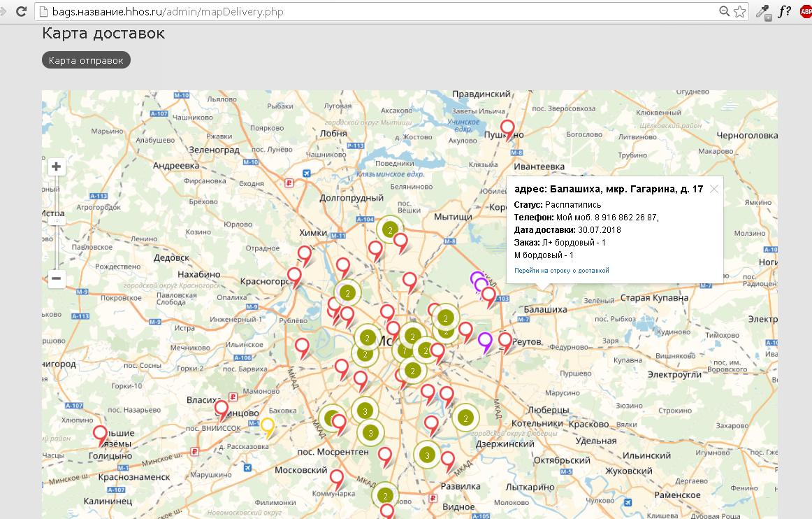Screen dimensions: 812x519
Task: Open cluster 3 above Развилка
Action: [x=427, y=455]
